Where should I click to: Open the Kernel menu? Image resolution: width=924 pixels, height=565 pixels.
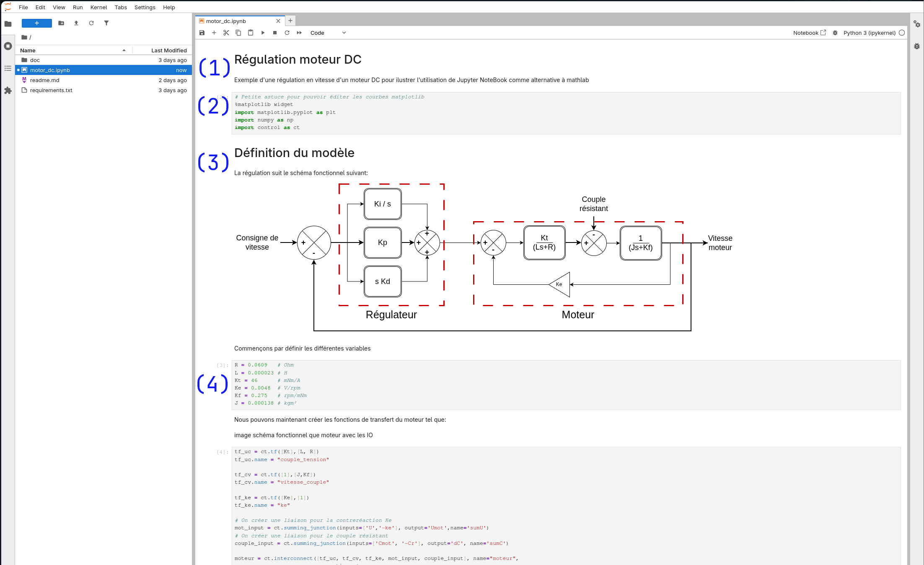pyautogui.click(x=98, y=7)
